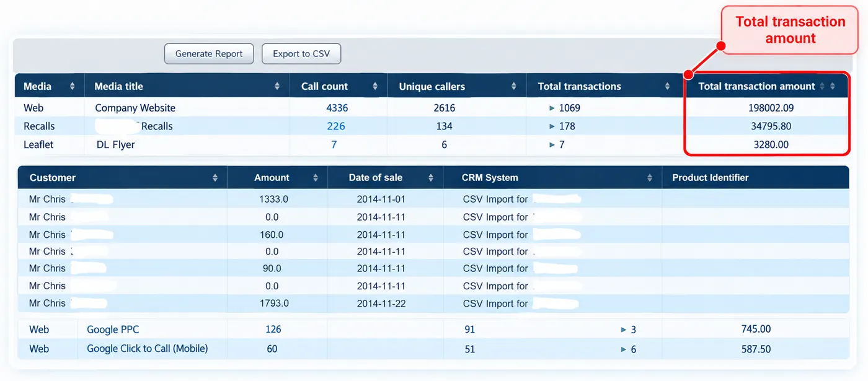
Task: Click the Total transaction amount column header
Action: [767, 86]
